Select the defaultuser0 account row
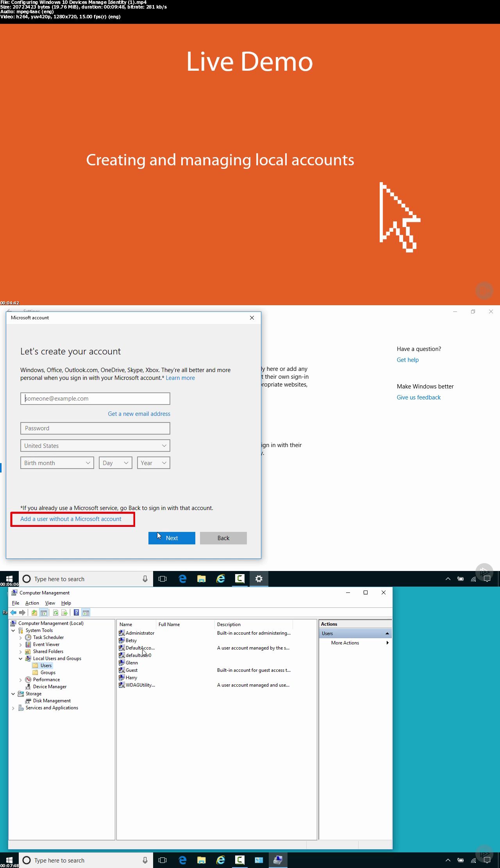This screenshot has width=500, height=868. (138, 655)
